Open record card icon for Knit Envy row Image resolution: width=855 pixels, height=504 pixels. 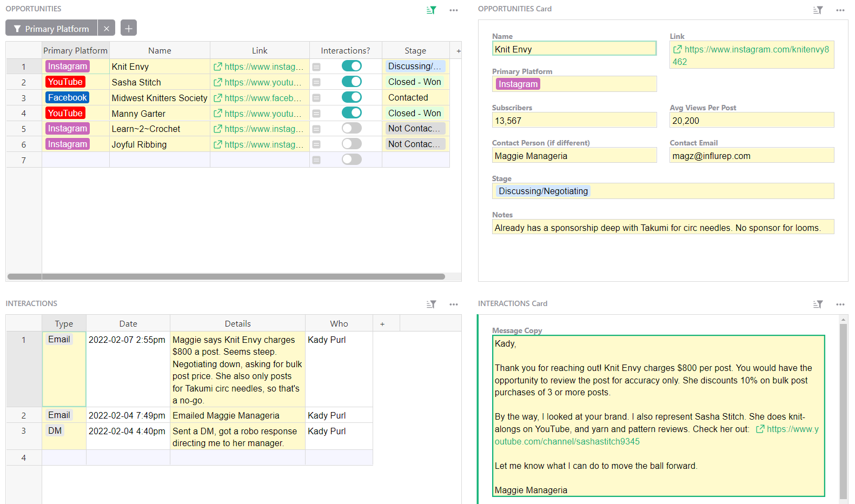pyautogui.click(x=316, y=67)
